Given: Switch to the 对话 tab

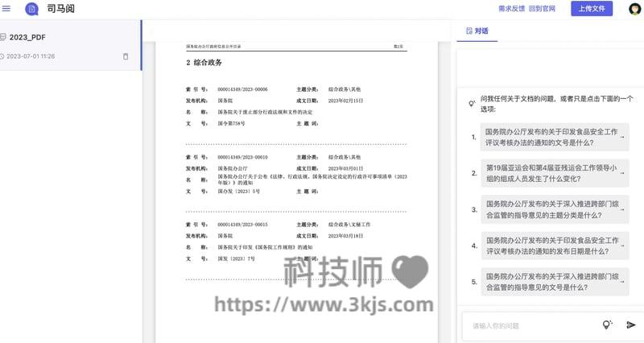Looking at the screenshot, I should point(477,31).
